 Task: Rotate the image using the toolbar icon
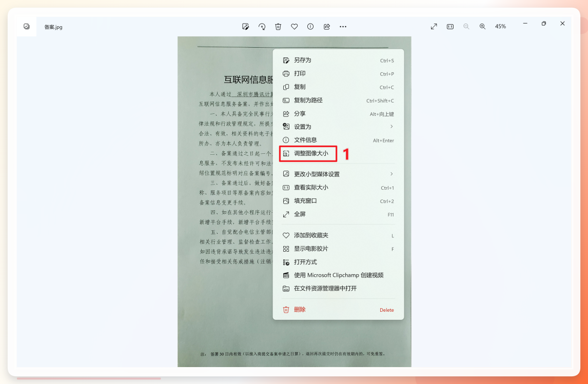[262, 27]
